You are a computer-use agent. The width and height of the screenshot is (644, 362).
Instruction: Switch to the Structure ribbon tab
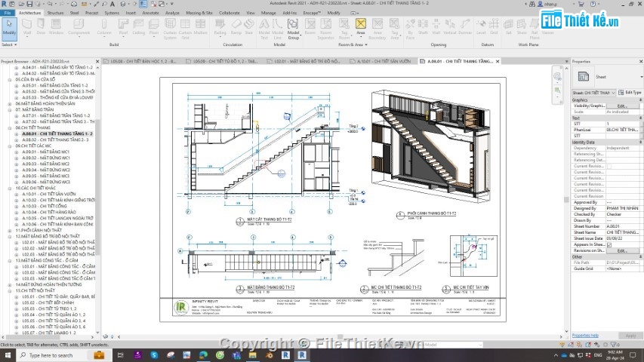click(x=55, y=13)
